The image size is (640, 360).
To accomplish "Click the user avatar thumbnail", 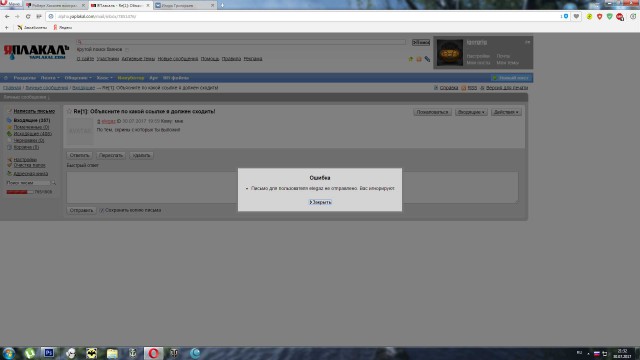I will (x=450, y=53).
